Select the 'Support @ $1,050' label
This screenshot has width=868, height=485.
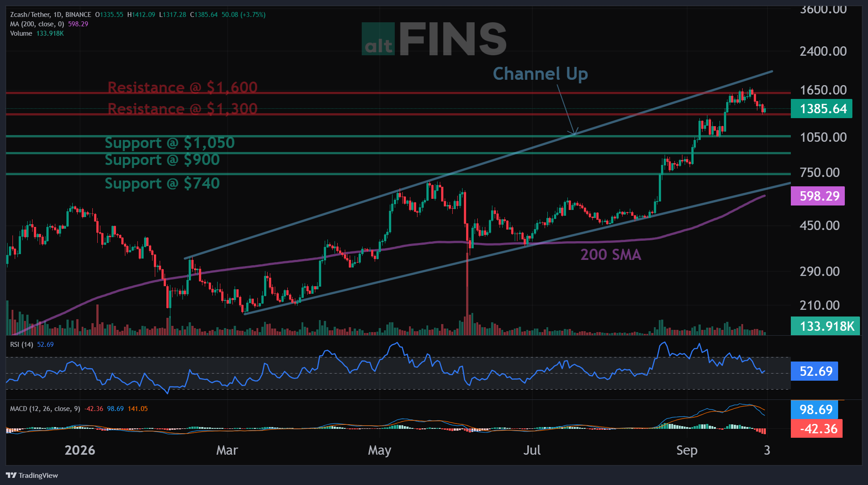(x=169, y=143)
